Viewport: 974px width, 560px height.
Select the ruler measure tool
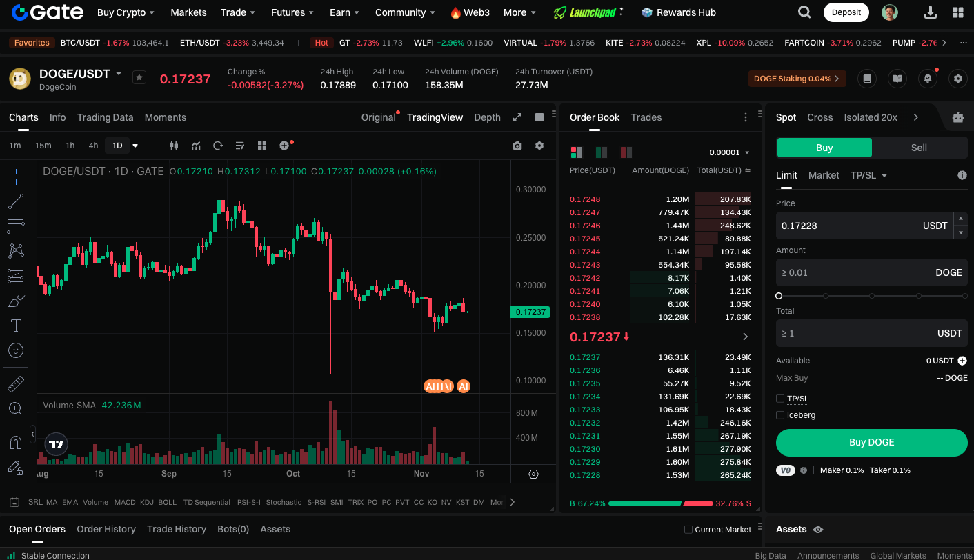tap(16, 383)
